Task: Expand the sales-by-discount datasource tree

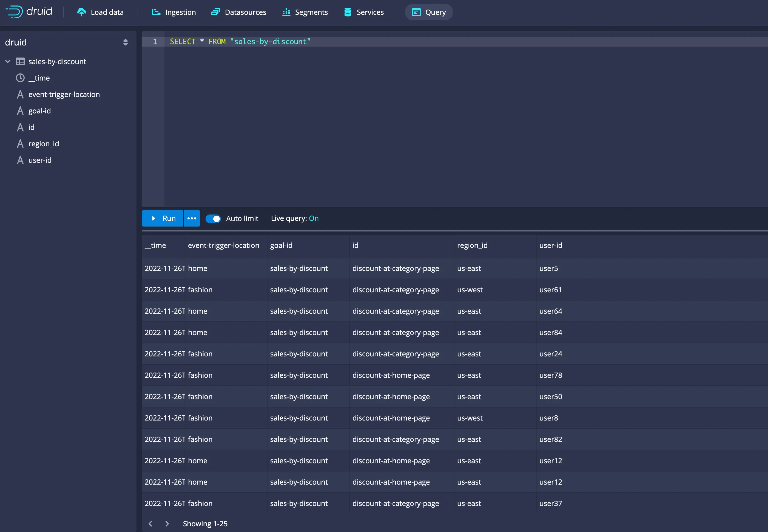Action: tap(8, 61)
